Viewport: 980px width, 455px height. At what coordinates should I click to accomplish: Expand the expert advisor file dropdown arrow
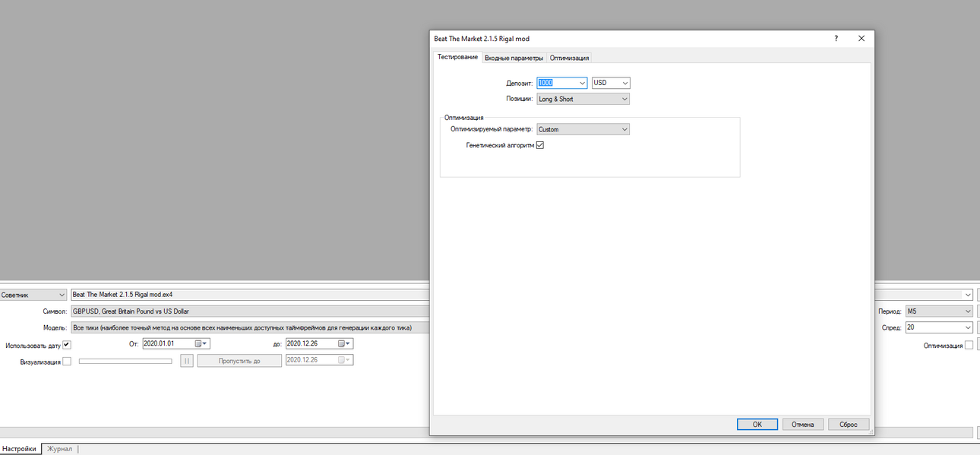coord(968,295)
